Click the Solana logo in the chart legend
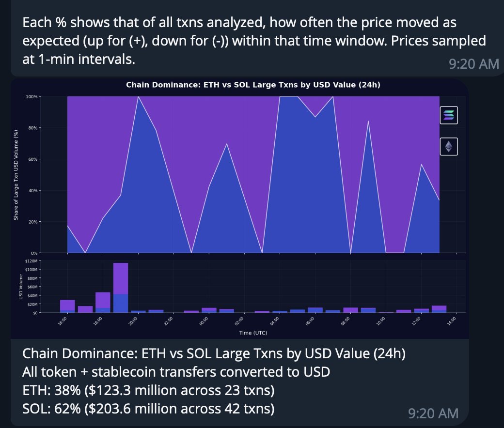504x428 pixels. coord(449,115)
